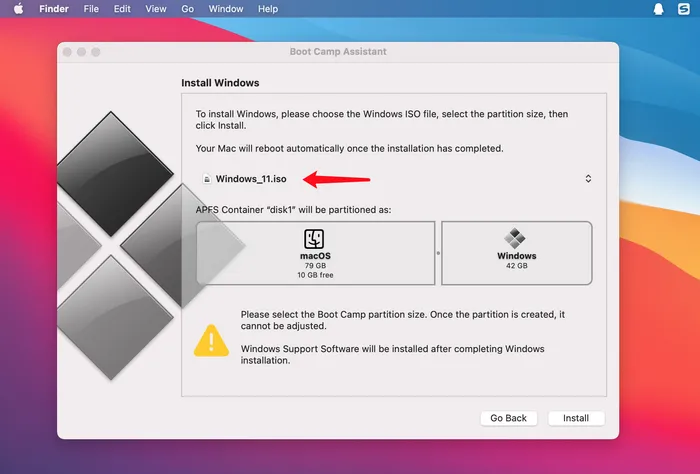700x474 pixels.
Task: Open the Help menu
Action: pyautogui.click(x=268, y=9)
